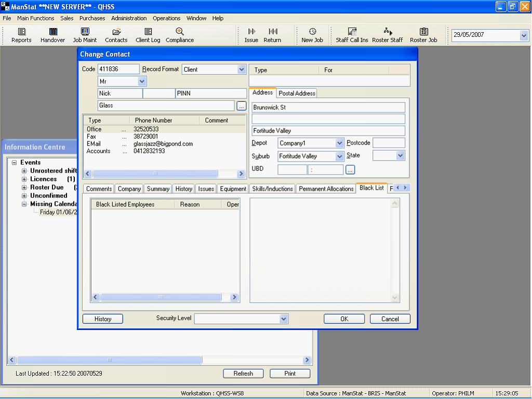This screenshot has width=532, height=399.
Task: Click the Refresh button in Information Centre
Action: pos(243,374)
